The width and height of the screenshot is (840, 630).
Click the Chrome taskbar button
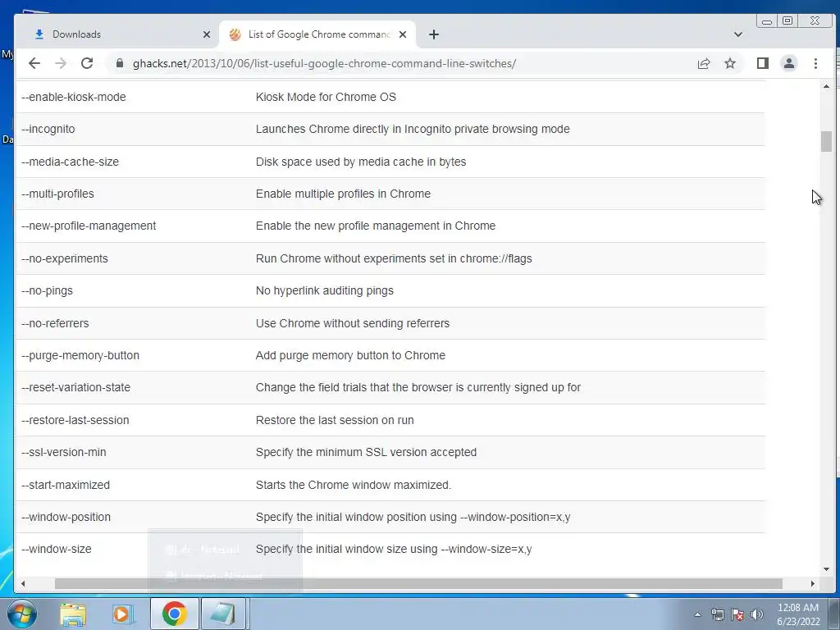coord(174,614)
